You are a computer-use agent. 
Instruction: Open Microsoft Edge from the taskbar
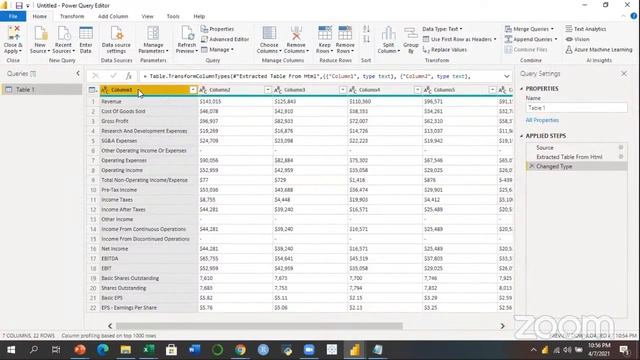point(103,350)
